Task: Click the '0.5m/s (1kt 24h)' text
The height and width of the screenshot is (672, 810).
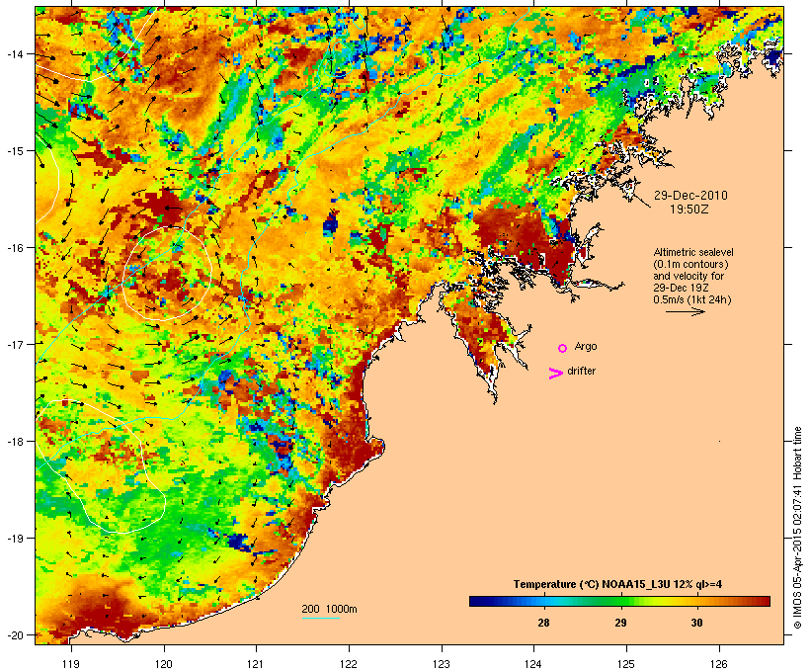Action: click(692, 299)
